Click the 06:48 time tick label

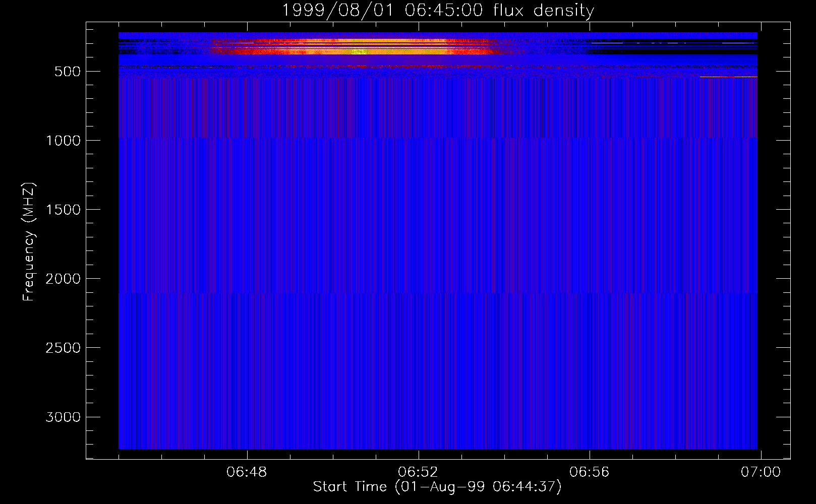pos(247,472)
